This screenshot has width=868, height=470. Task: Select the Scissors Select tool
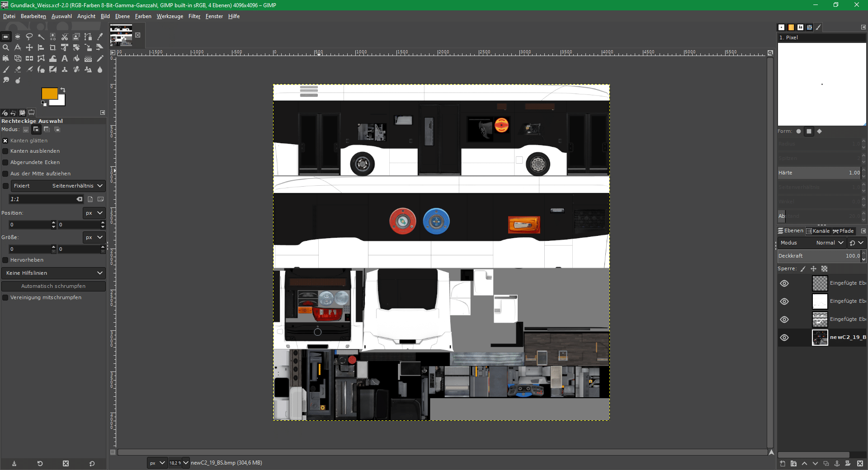65,37
